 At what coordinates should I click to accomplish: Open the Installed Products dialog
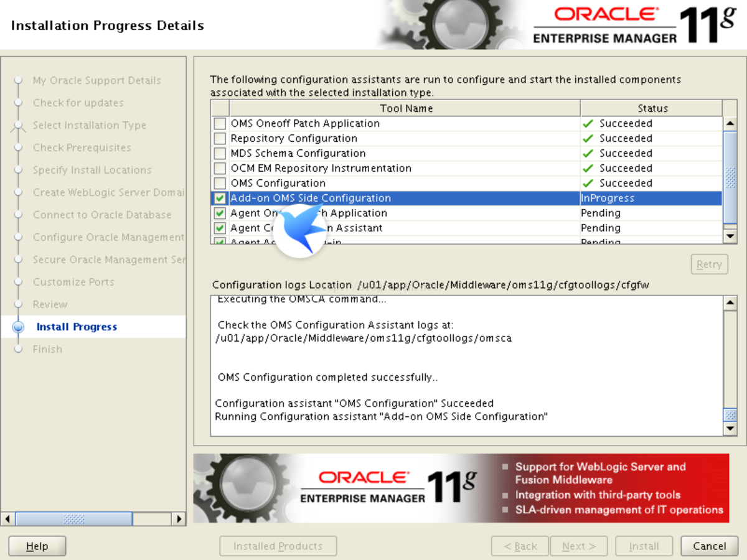click(278, 546)
